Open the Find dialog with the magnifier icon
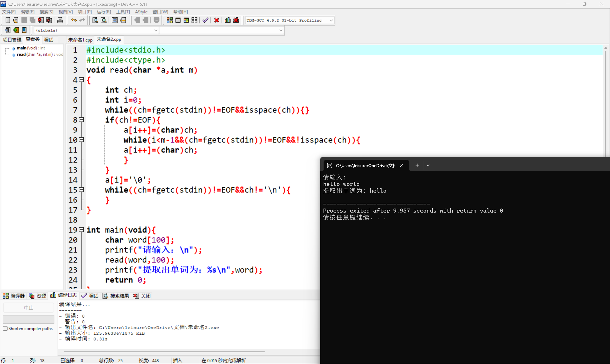The height and width of the screenshot is (364, 610). (x=95, y=20)
